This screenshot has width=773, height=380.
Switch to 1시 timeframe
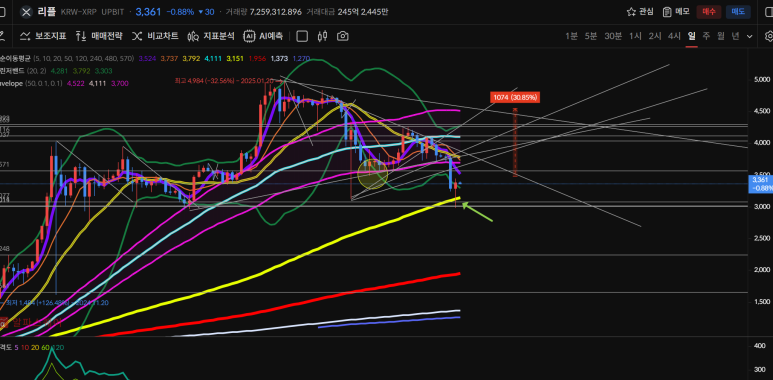635,36
